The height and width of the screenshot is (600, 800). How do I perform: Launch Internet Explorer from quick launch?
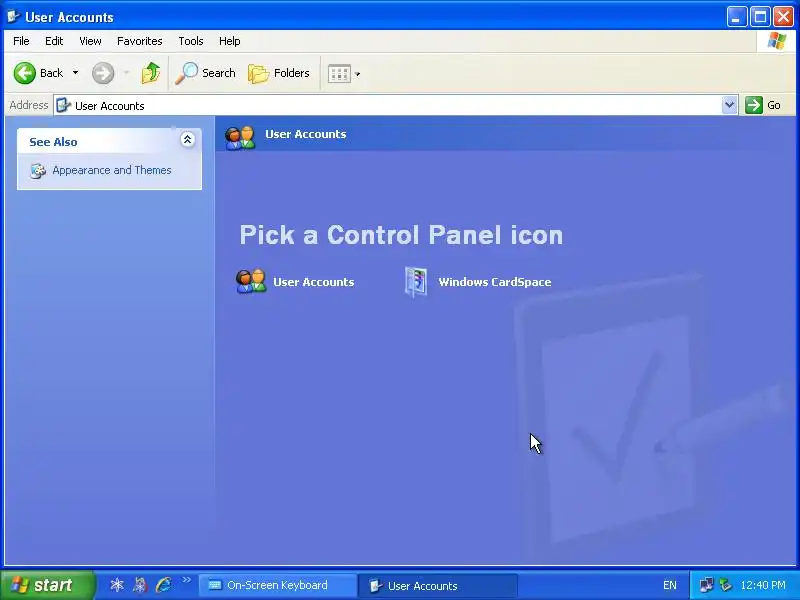pos(163,585)
